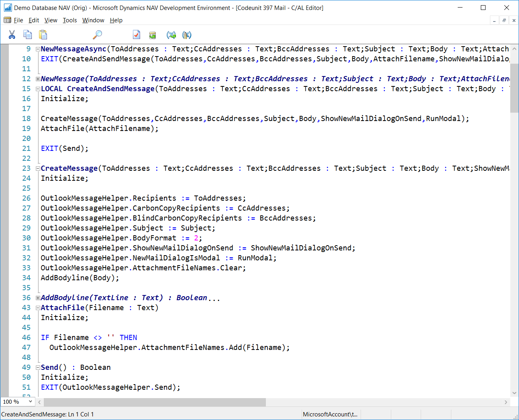The height and width of the screenshot is (420, 519).
Task: Collapse the NewMessageAsync function block
Action: pyautogui.click(x=38, y=49)
